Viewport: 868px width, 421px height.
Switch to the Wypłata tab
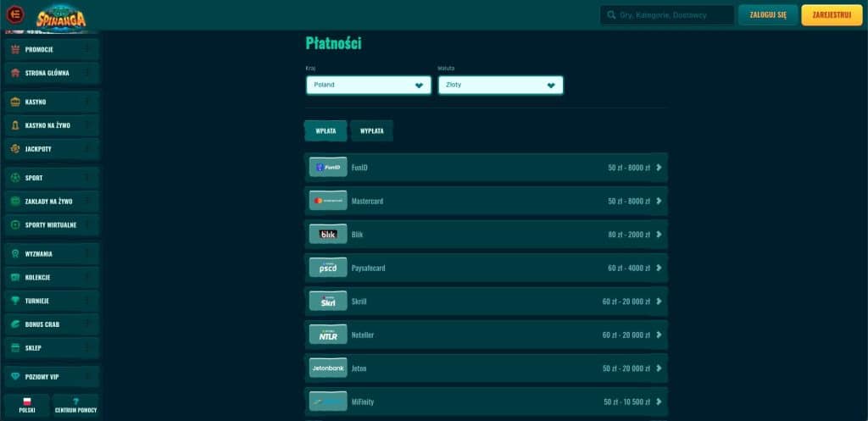[372, 131]
